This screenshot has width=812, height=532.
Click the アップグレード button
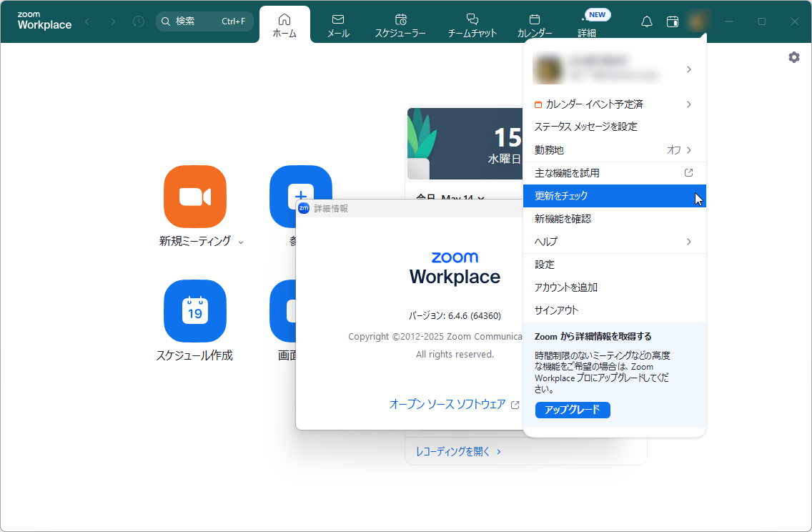tap(573, 410)
